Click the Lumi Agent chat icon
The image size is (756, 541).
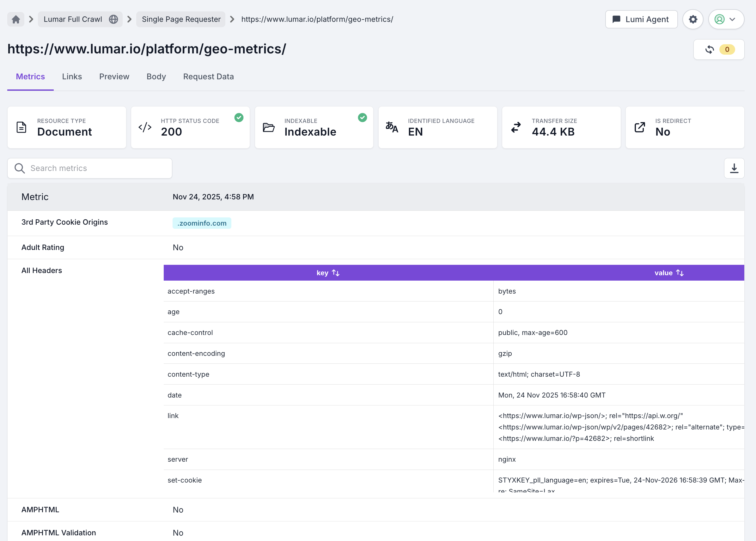tap(616, 19)
